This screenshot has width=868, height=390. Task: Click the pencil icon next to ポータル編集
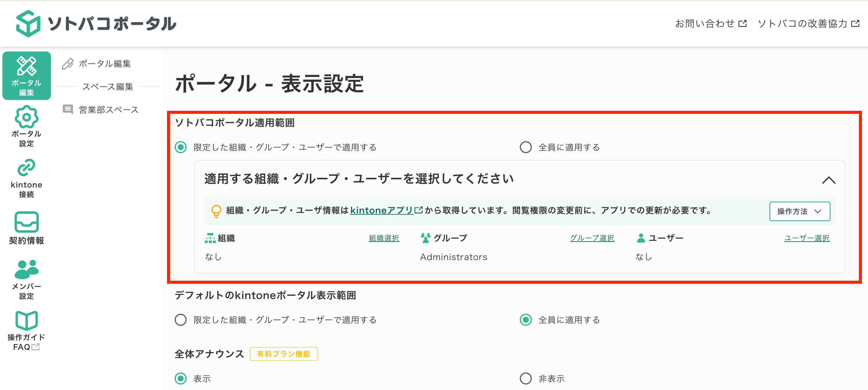point(67,63)
